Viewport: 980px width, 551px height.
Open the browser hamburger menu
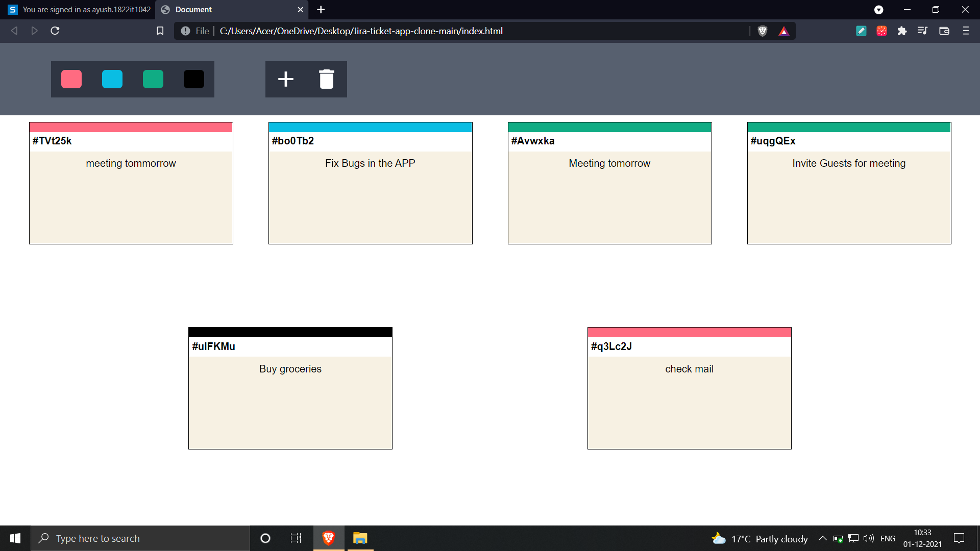pyautogui.click(x=966, y=31)
